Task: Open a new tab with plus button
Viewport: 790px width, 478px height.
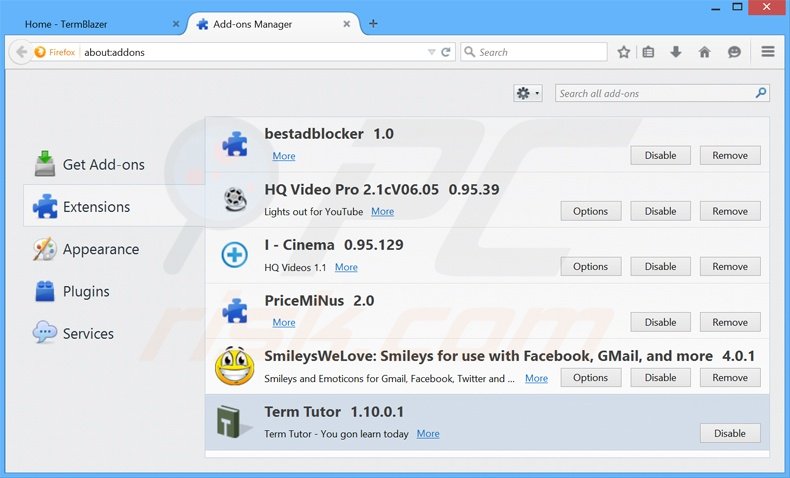Action: [x=373, y=24]
